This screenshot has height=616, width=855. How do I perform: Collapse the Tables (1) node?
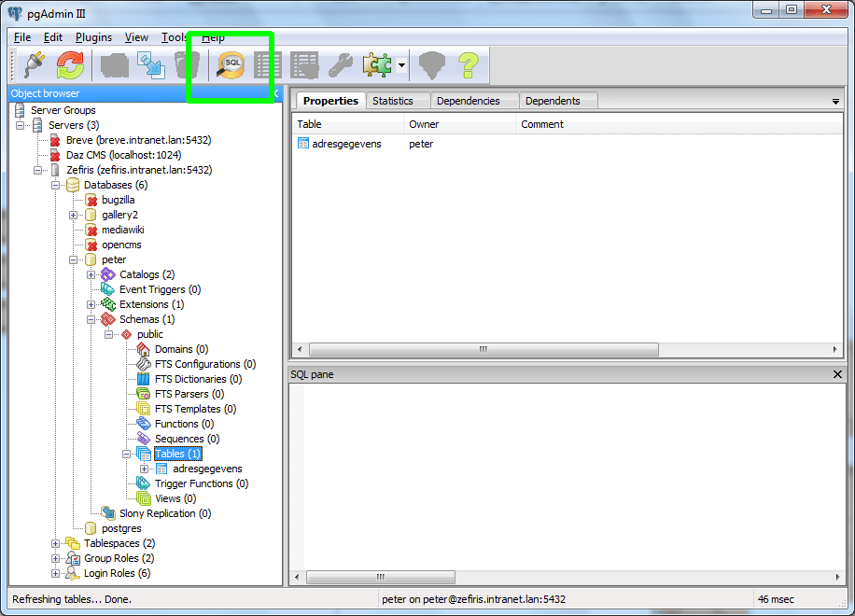[x=127, y=455]
